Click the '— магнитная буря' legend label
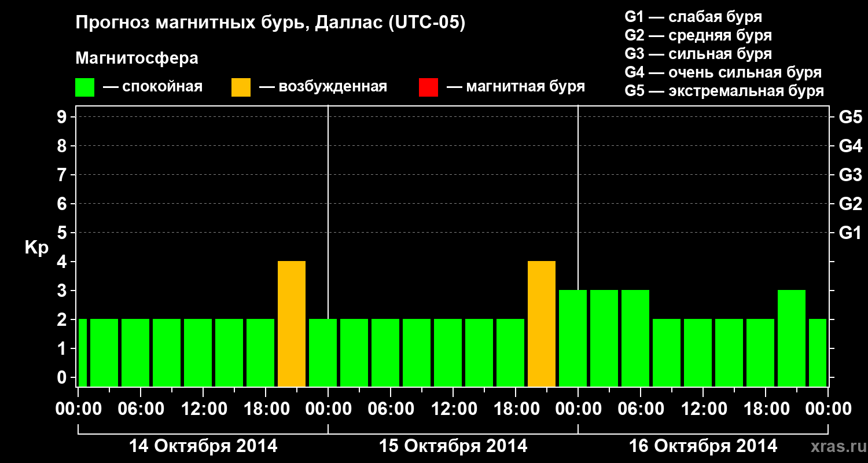The height and width of the screenshot is (463, 868). 516,87
